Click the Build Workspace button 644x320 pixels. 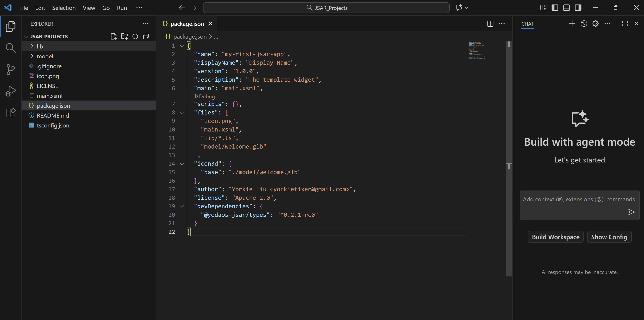[555, 237]
